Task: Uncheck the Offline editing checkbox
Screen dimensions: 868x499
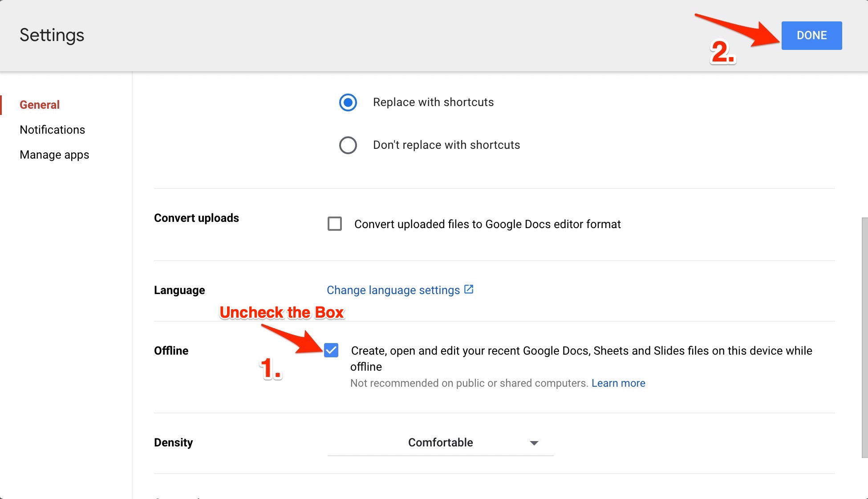Action: pyautogui.click(x=331, y=351)
